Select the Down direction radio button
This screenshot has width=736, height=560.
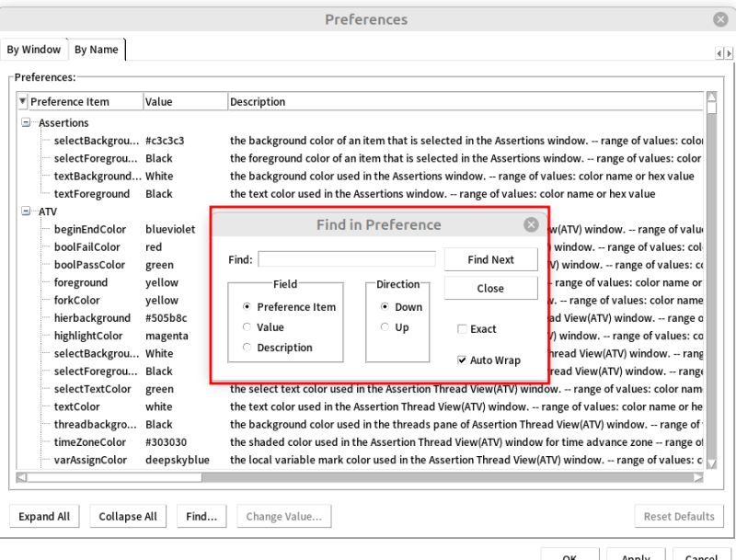tap(385, 307)
